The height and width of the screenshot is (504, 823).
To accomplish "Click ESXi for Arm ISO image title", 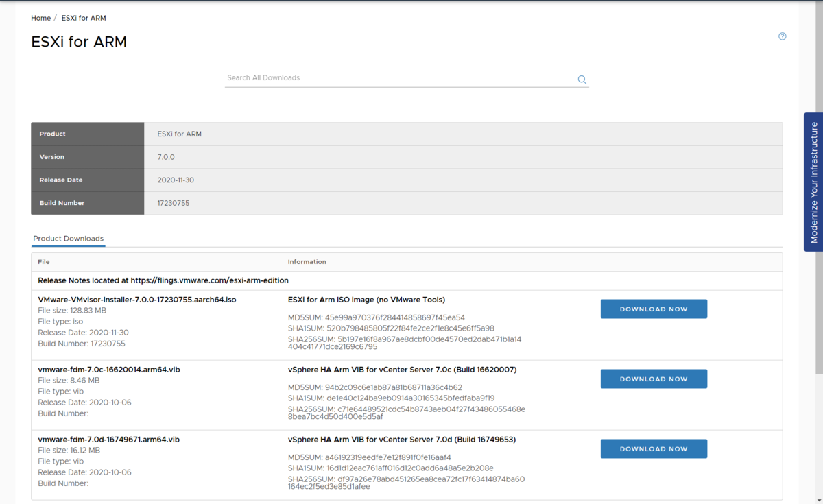I will 367,300.
